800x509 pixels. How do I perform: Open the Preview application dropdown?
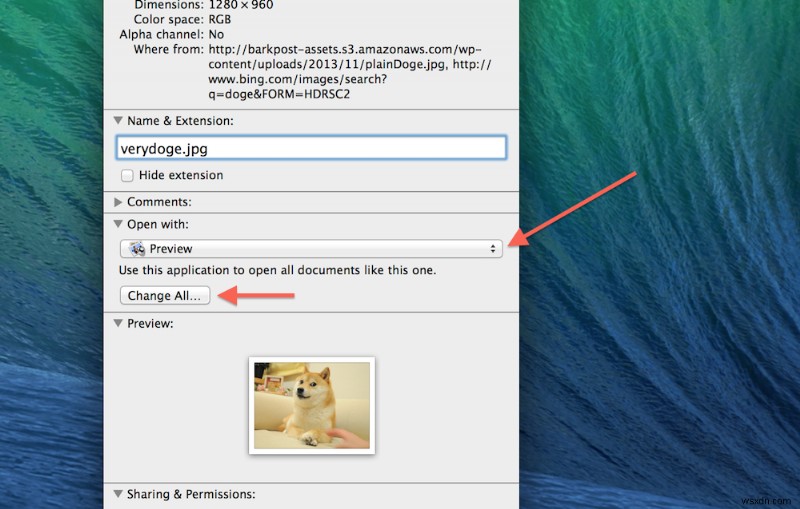coord(311,248)
